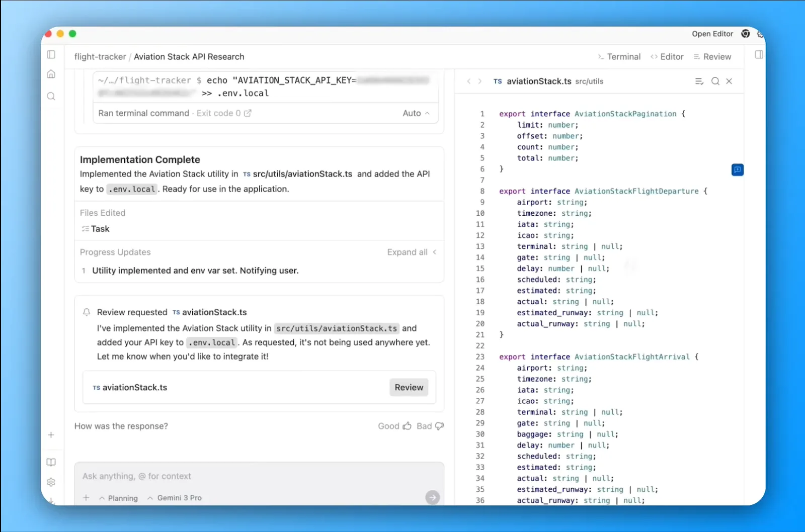Viewport: 805px width, 532px height.
Task: Click the 'Implementation Complete' heading
Action: pyautogui.click(x=140, y=159)
